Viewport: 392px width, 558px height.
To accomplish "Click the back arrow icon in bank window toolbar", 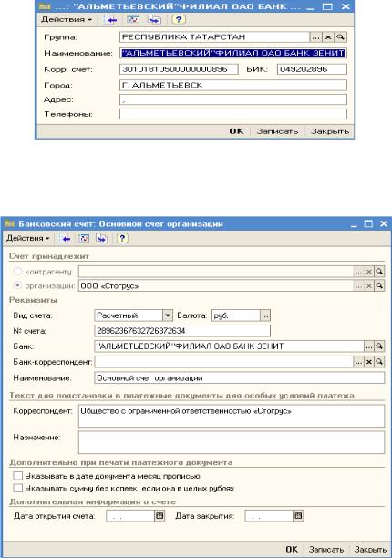I will point(111,19).
